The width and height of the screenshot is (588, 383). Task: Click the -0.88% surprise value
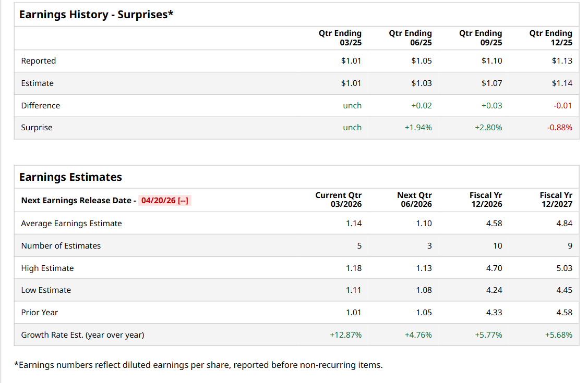tap(559, 128)
